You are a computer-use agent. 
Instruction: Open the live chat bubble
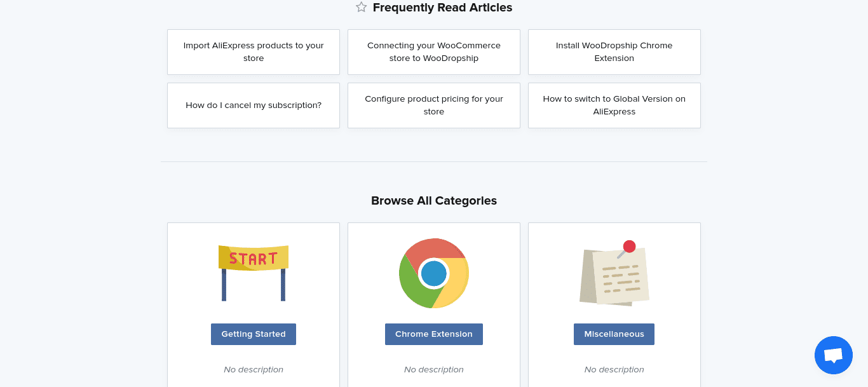point(833,355)
